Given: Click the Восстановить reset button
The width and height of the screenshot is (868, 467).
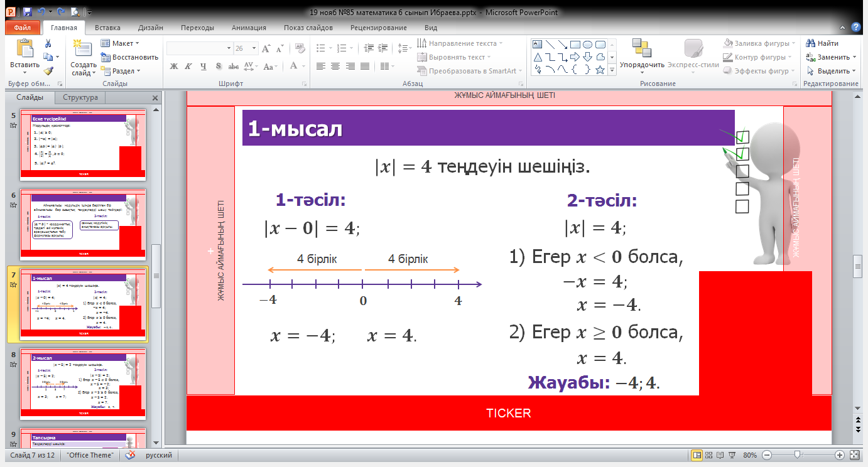Looking at the screenshot, I should [129, 57].
